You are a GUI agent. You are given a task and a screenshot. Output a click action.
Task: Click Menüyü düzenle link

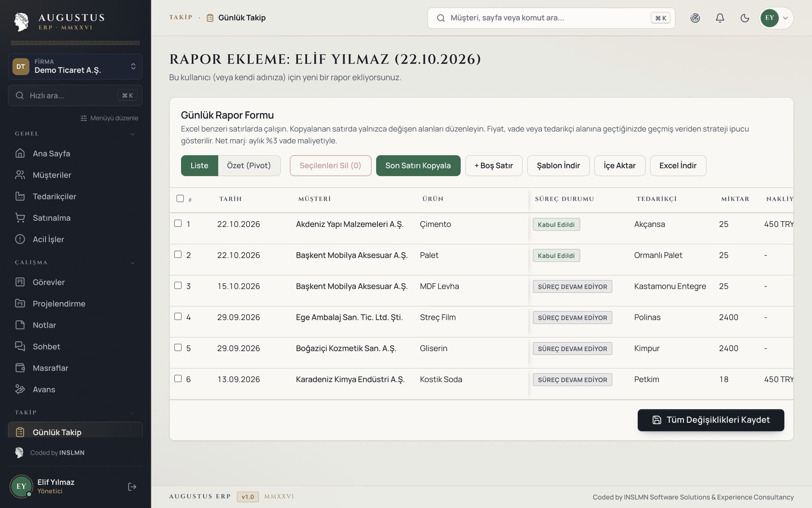point(109,118)
